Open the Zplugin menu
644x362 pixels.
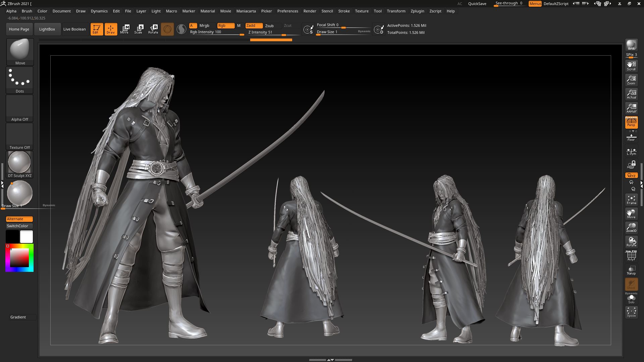417,11
